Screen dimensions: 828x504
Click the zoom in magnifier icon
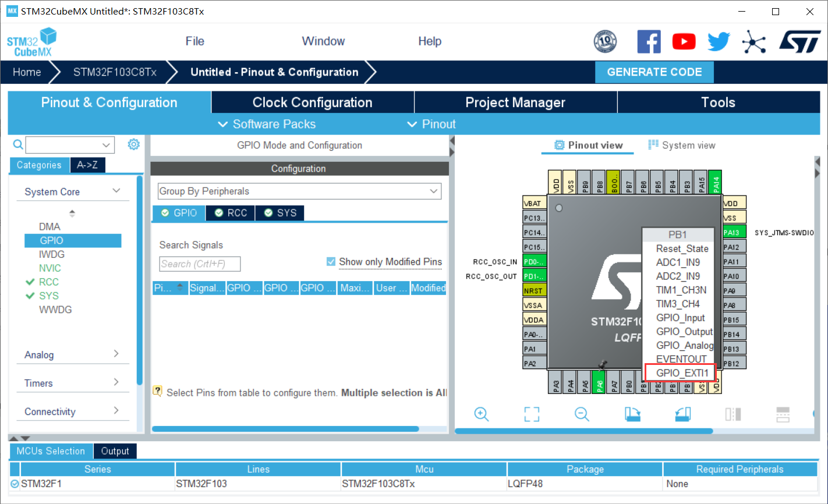(482, 414)
